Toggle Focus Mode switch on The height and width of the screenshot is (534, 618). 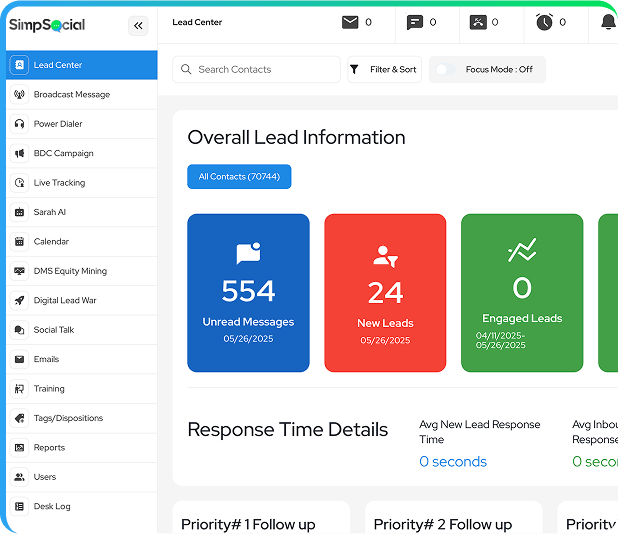click(446, 70)
